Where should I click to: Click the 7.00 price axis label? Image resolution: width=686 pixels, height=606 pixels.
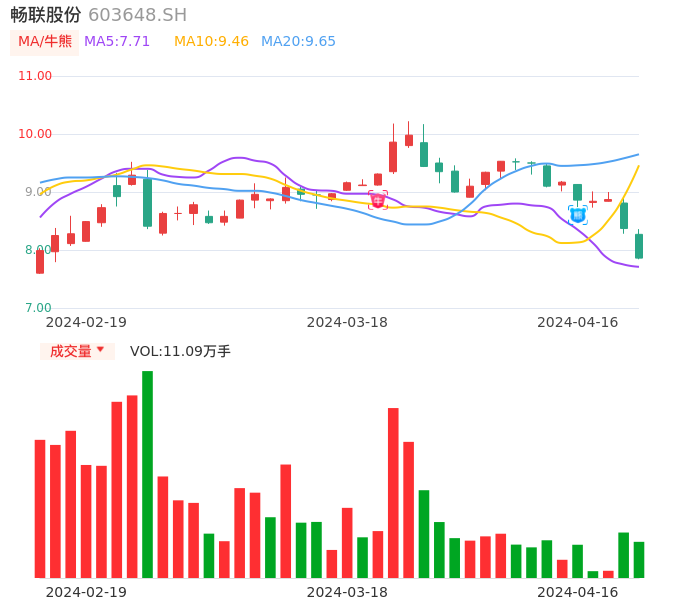click(38, 308)
